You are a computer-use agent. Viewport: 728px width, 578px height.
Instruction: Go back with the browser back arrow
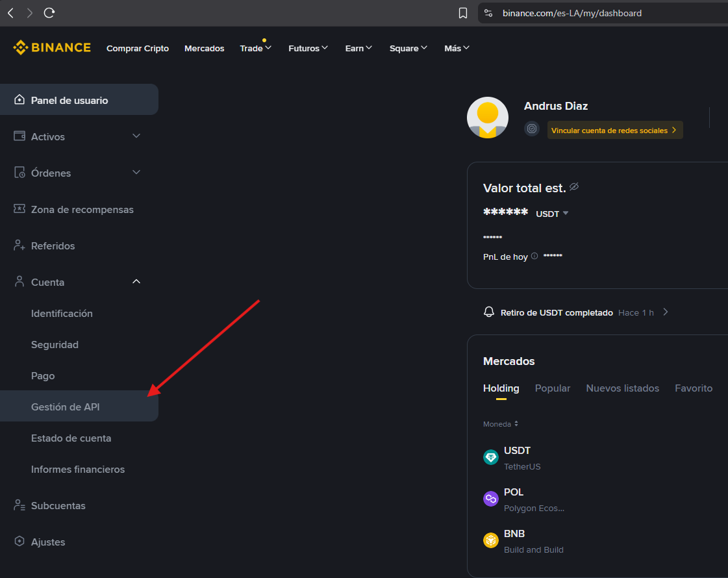tap(11, 13)
